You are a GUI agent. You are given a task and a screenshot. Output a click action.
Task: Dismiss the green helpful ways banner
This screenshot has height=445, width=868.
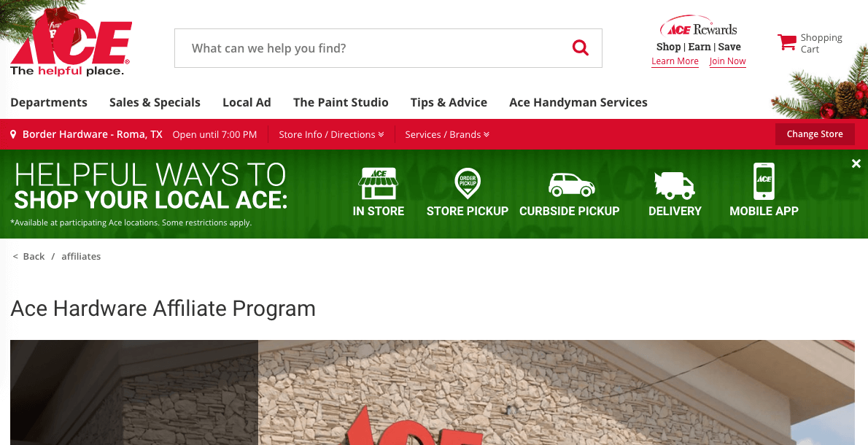point(856,163)
